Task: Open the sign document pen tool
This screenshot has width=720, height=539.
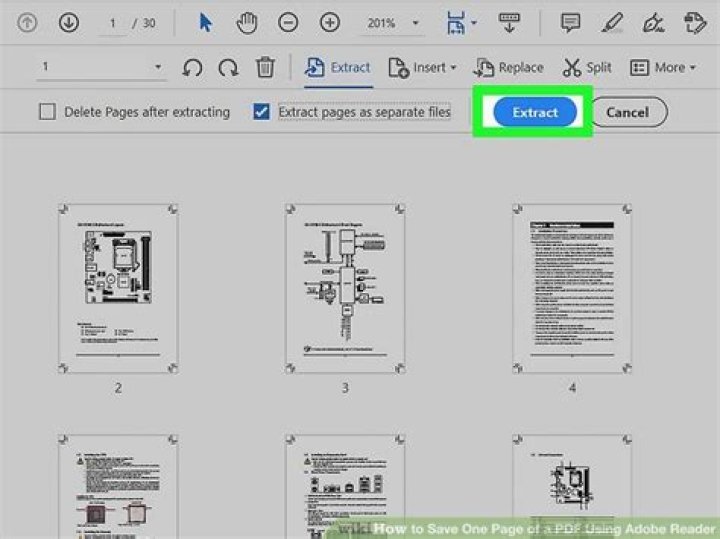Action: 653,23
